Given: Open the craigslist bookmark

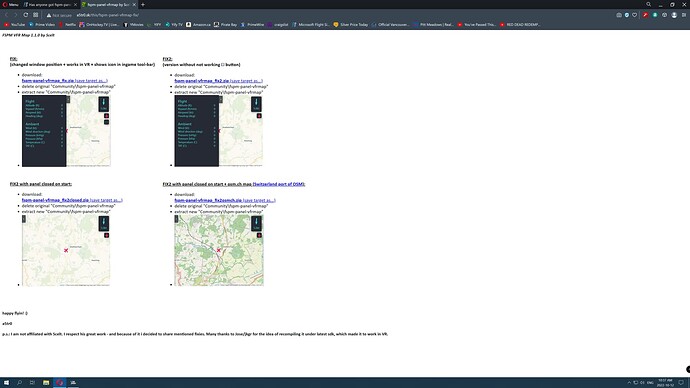Looking at the screenshot, I should [278, 25].
